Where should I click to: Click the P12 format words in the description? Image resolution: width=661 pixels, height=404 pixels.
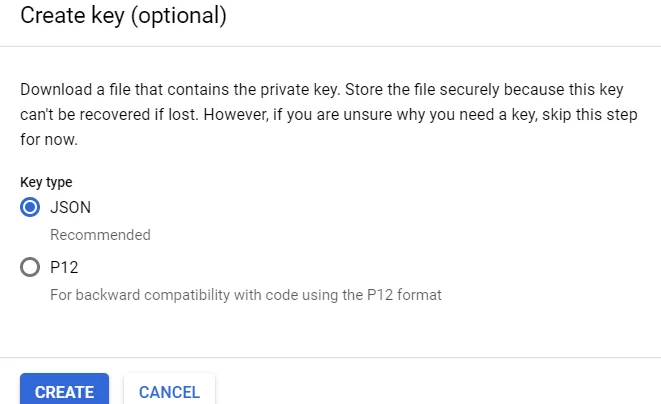[404, 295]
